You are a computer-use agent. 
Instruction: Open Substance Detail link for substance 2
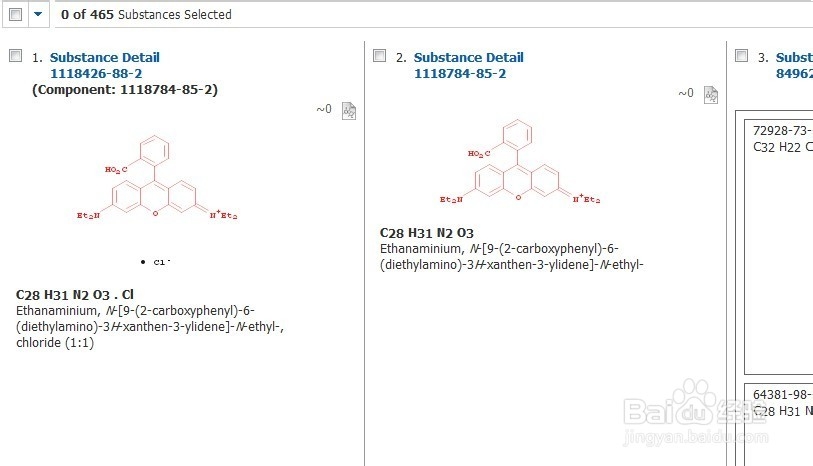[x=468, y=57]
